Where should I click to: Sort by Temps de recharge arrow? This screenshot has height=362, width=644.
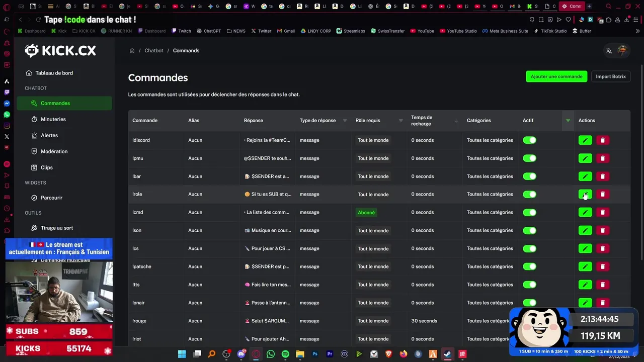point(456,121)
